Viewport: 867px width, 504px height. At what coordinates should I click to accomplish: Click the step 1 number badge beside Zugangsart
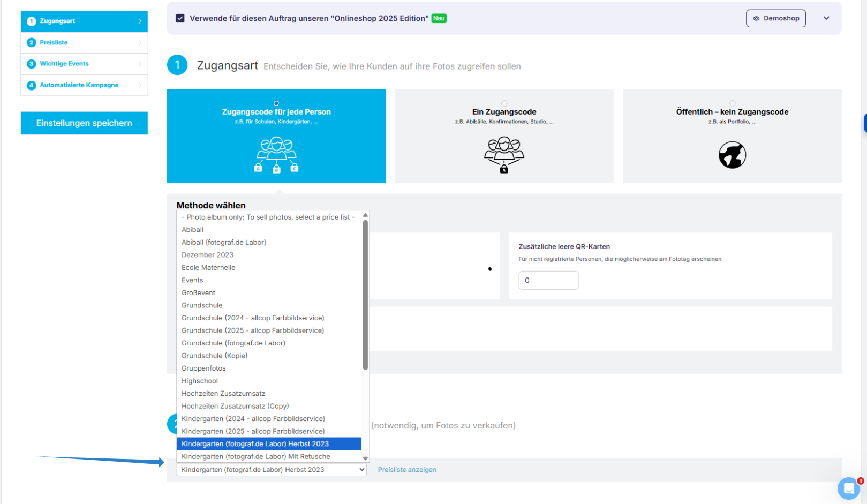click(32, 21)
